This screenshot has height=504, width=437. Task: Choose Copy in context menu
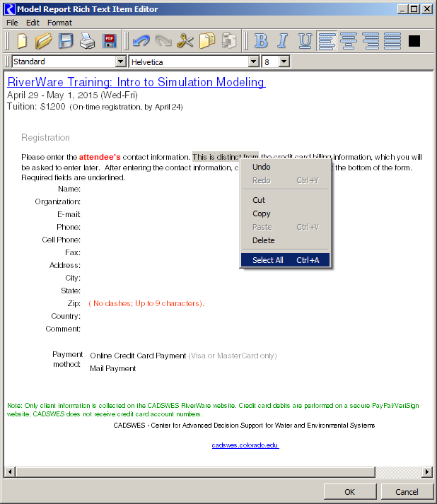point(285,213)
